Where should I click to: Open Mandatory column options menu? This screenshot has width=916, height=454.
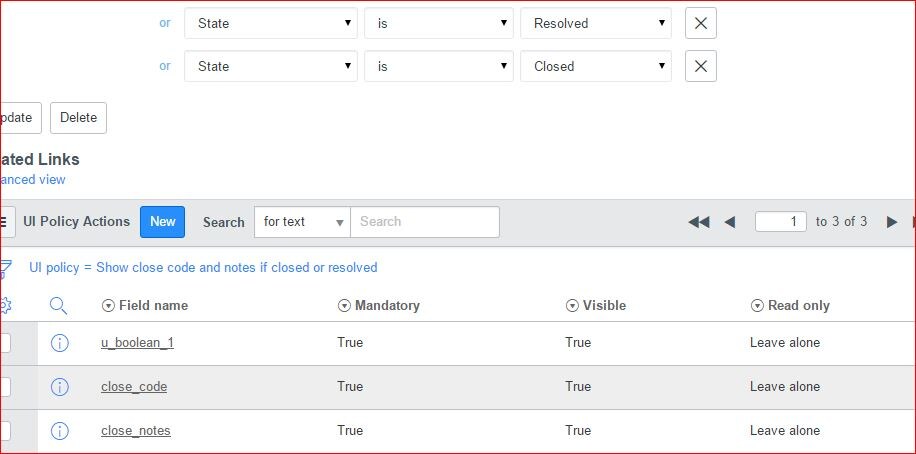[x=344, y=306]
